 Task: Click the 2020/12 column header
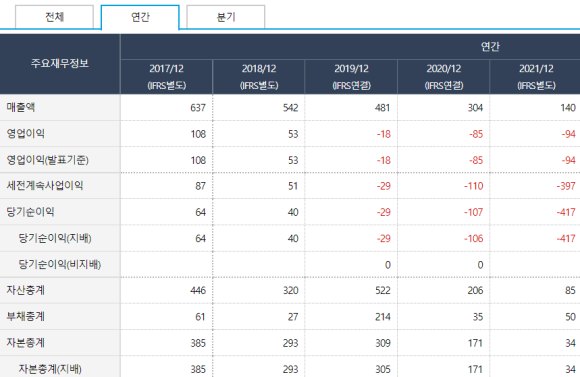coord(444,77)
